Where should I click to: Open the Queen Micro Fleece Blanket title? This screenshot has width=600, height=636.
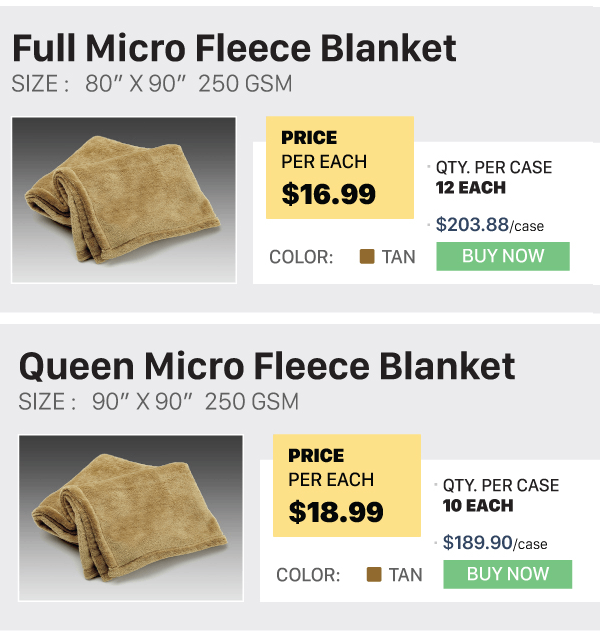tap(267, 366)
